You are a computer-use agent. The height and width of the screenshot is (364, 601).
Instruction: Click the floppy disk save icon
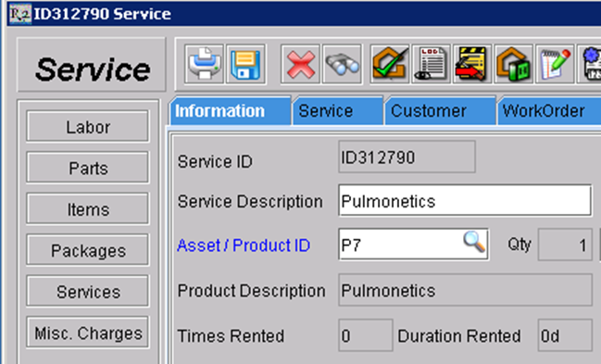tap(245, 64)
